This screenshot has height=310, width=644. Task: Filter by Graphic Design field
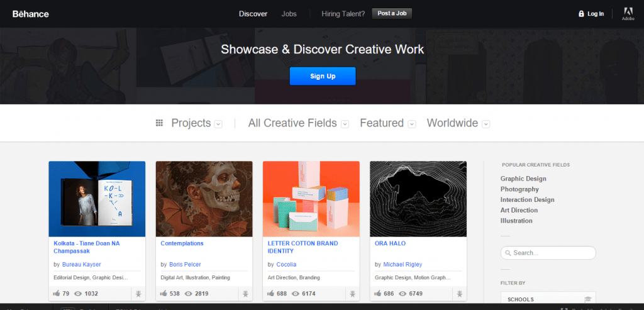523,179
